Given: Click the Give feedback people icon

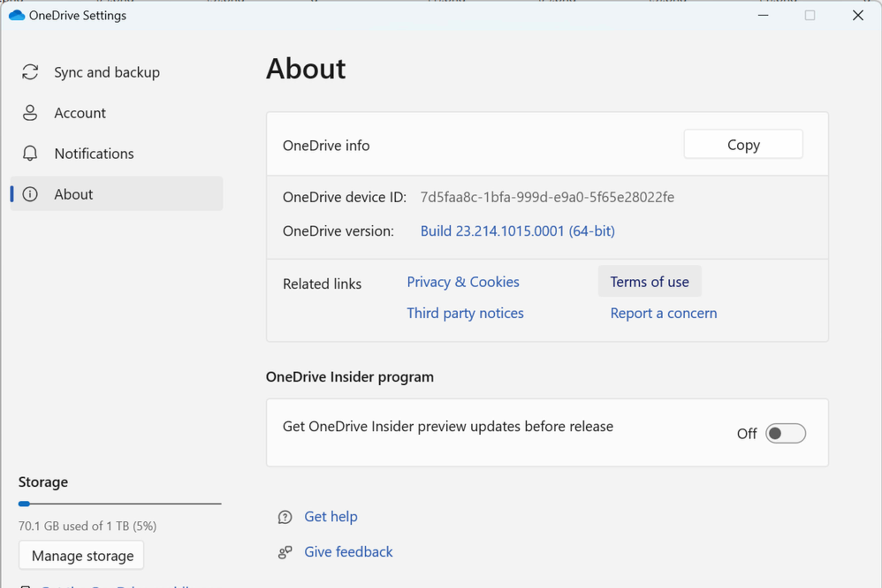Looking at the screenshot, I should [285, 552].
